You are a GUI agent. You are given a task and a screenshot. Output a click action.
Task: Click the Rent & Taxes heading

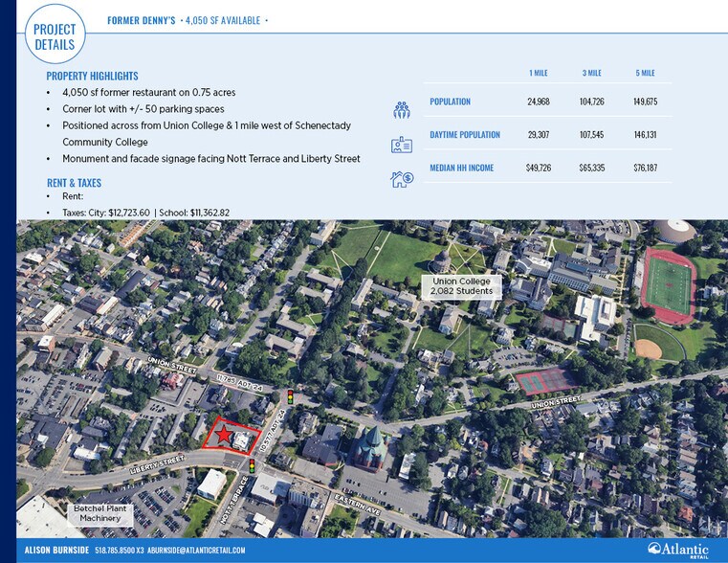click(75, 183)
